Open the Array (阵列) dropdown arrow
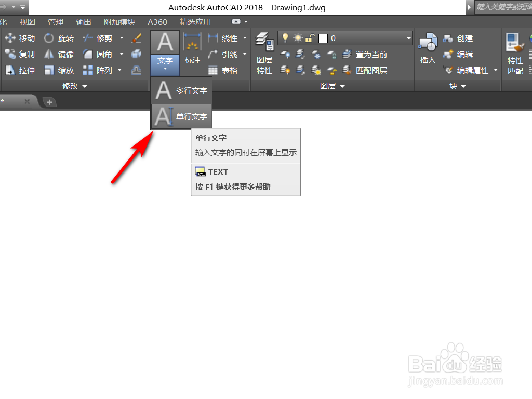 pyautogui.click(x=119, y=70)
